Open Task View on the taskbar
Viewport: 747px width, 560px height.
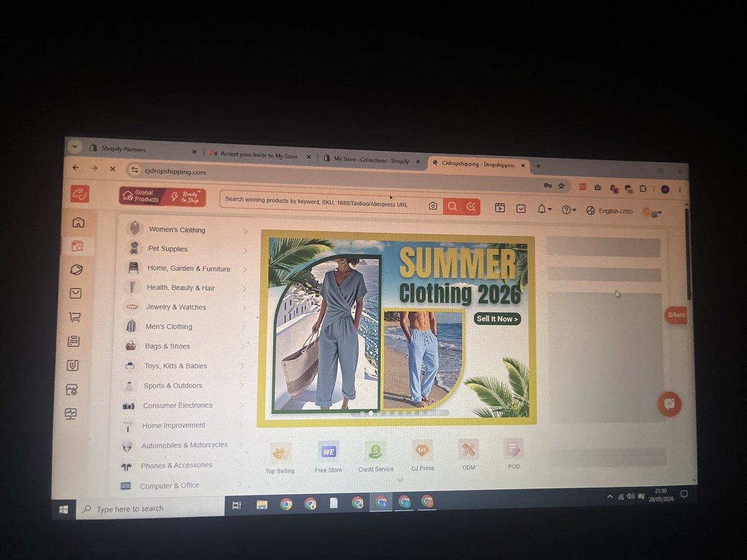(x=237, y=505)
